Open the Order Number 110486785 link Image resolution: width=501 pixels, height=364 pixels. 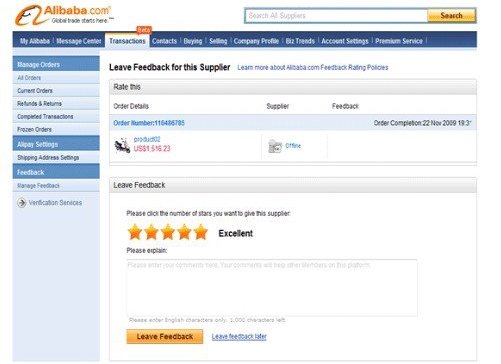click(149, 123)
